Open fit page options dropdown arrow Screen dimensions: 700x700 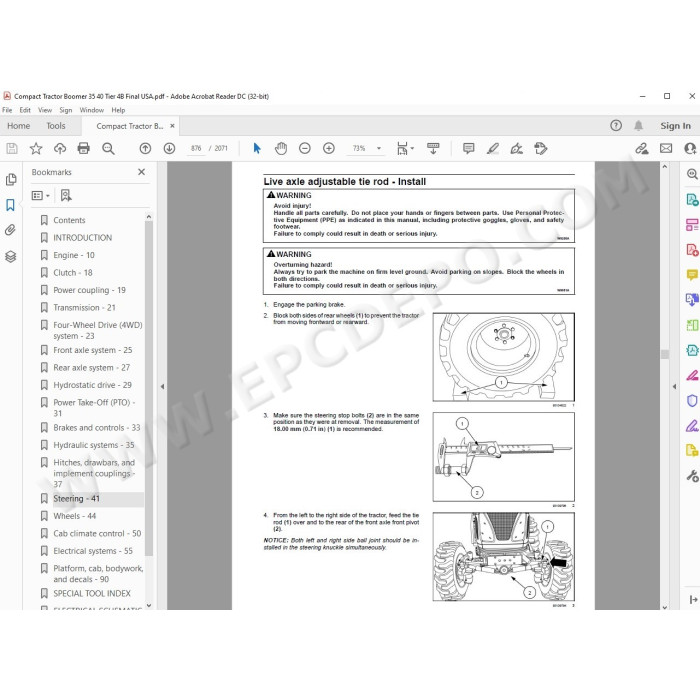[412, 148]
